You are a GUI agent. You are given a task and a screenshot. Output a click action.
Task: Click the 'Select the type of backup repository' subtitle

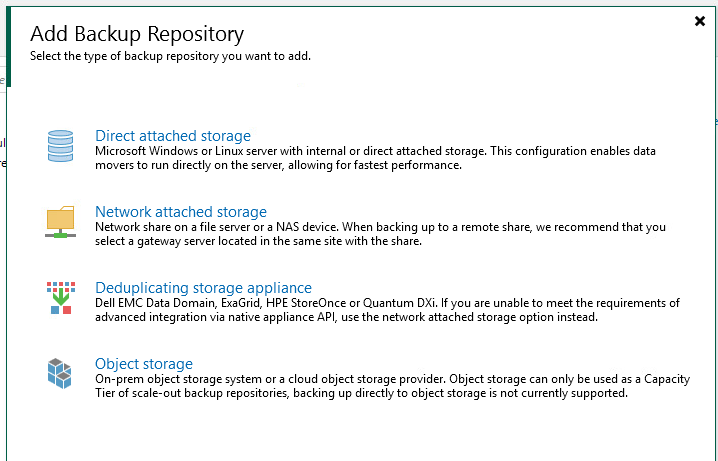click(x=170, y=56)
